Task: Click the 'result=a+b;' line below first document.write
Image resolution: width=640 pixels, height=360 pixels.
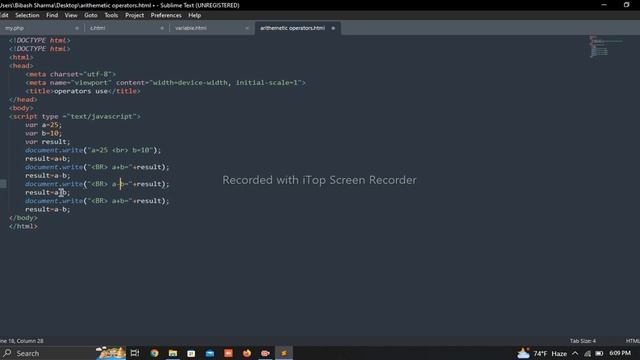Action: (47, 158)
